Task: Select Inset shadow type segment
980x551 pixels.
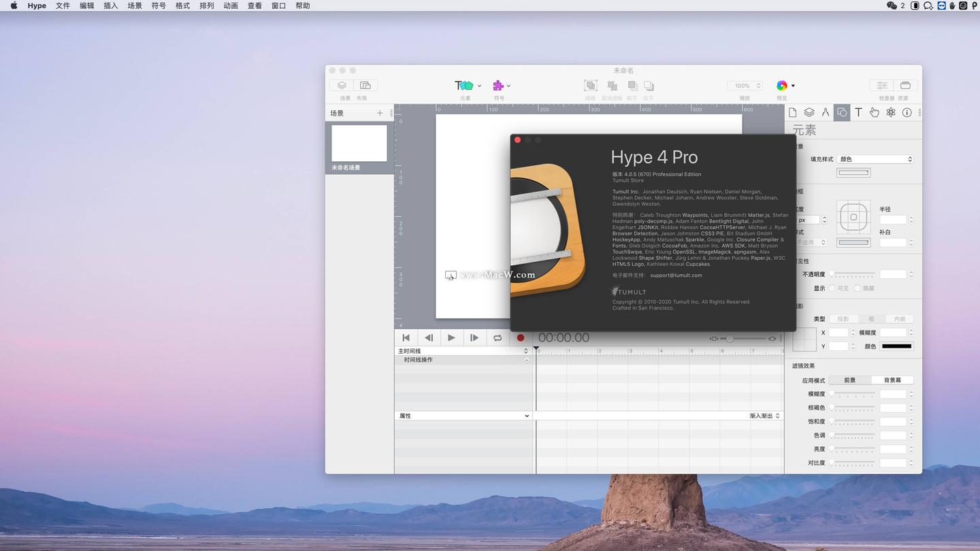Action: [x=900, y=319]
